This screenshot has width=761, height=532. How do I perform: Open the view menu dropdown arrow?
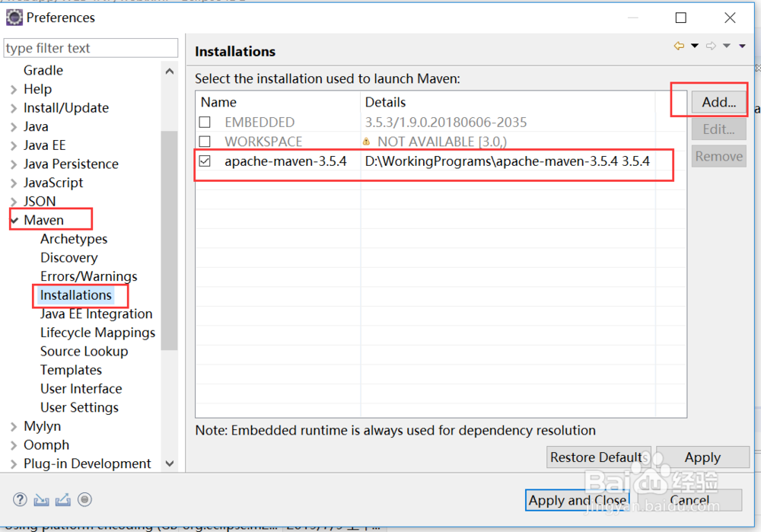(742, 46)
